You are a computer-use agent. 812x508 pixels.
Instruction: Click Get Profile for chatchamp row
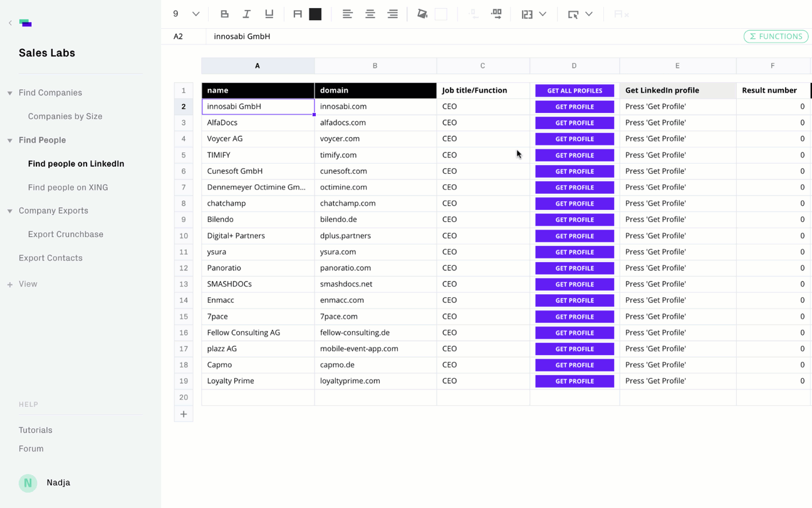point(575,203)
